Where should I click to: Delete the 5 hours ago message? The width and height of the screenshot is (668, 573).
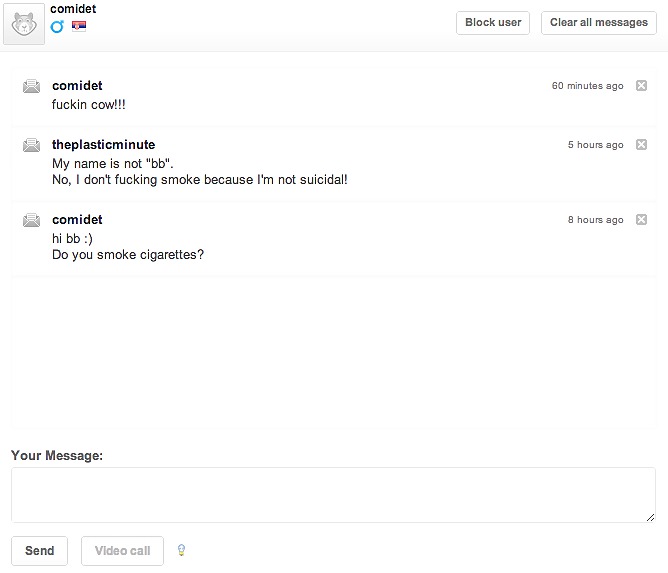642,145
